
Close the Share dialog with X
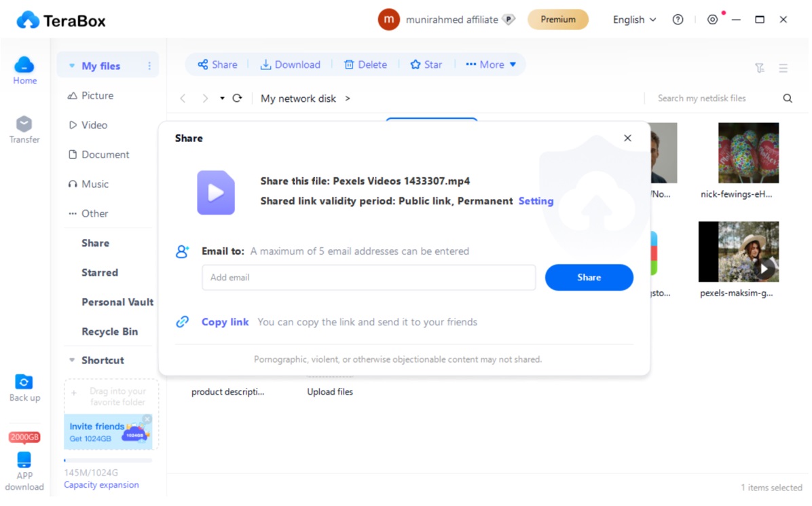627,139
